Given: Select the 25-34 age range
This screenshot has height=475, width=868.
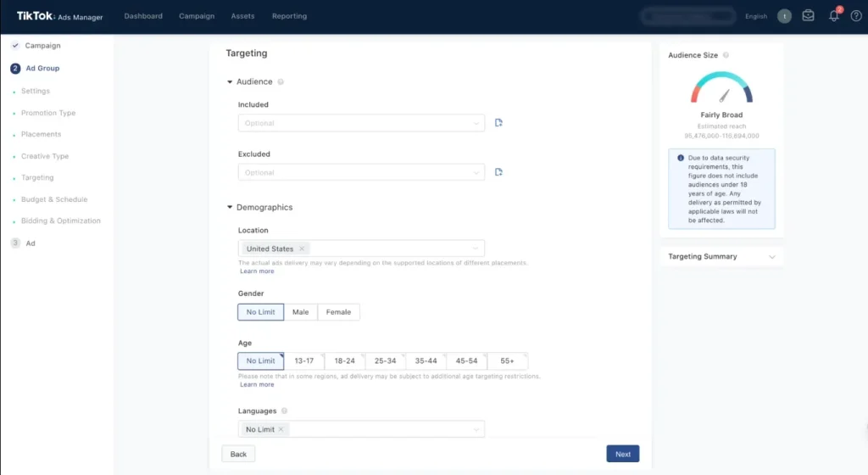Looking at the screenshot, I should coord(386,360).
